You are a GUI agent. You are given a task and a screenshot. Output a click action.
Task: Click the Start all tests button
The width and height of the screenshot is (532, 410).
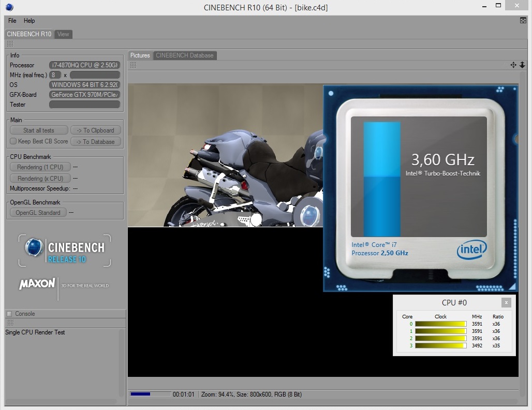pos(39,130)
